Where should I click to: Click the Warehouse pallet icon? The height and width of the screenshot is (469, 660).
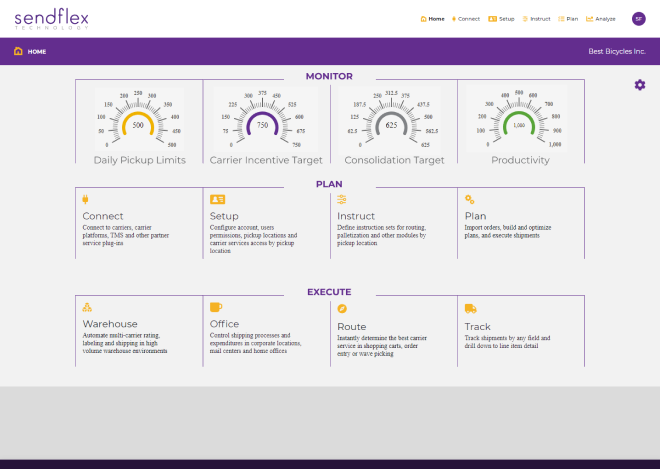click(x=87, y=308)
